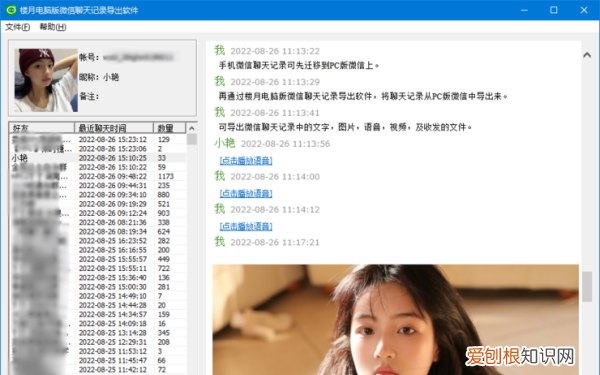
Task: Select the row with count 1173
Action: point(98,176)
